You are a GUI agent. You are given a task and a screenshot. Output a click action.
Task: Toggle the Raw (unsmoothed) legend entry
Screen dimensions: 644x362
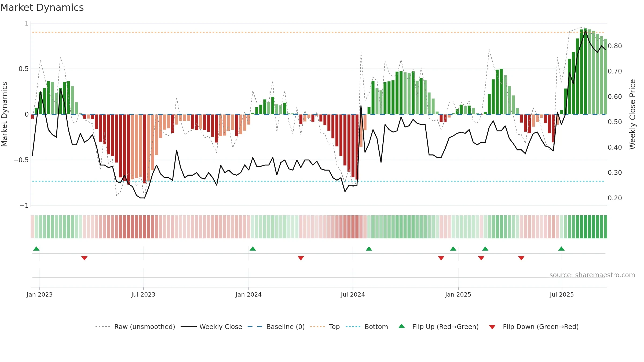(x=135, y=327)
